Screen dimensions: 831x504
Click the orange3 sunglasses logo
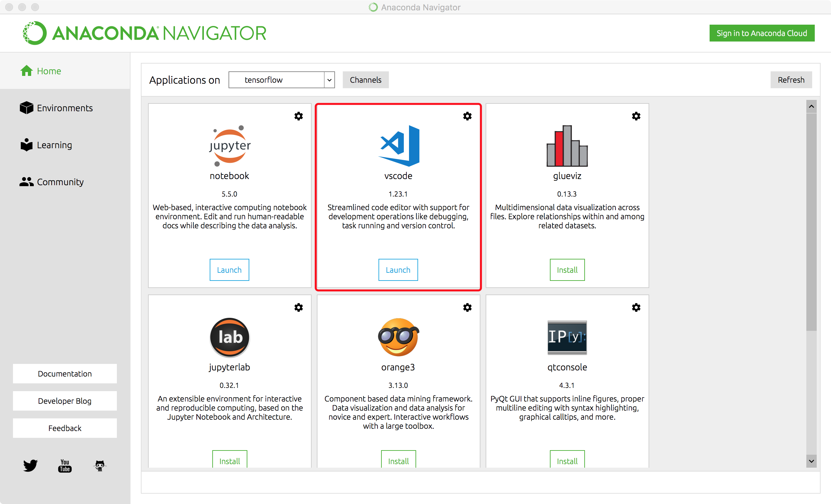(x=398, y=337)
